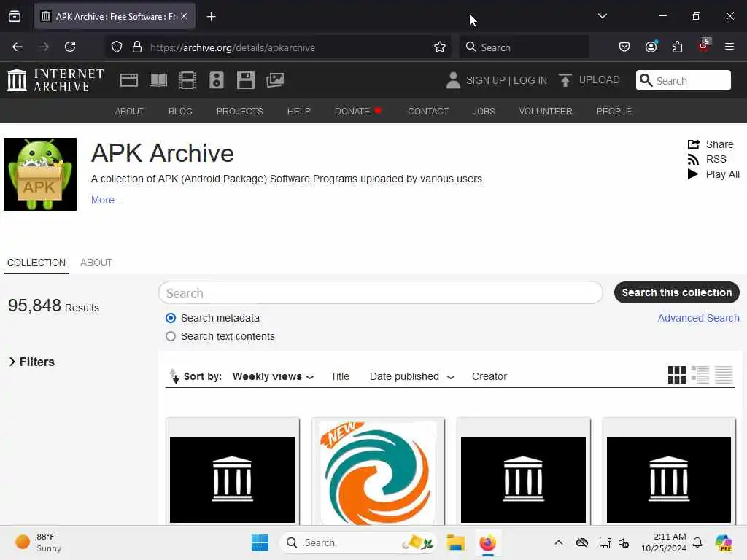Sort results by Title
The image size is (747, 560).
(340, 377)
